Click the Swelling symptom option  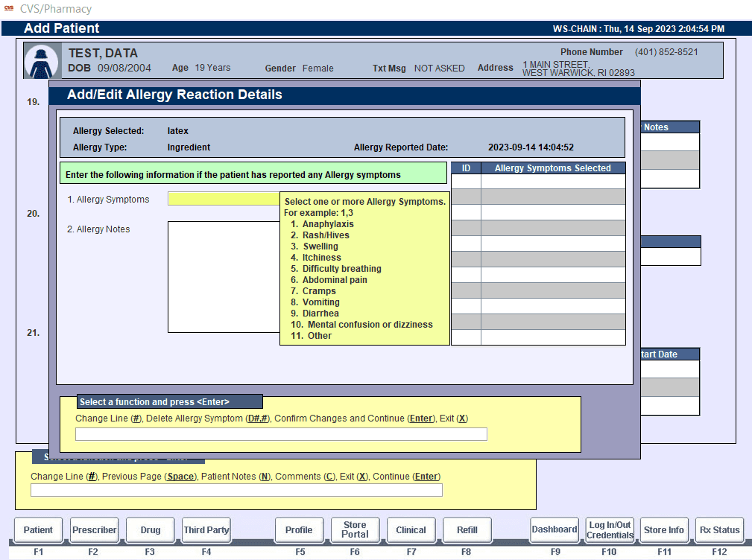click(x=315, y=246)
